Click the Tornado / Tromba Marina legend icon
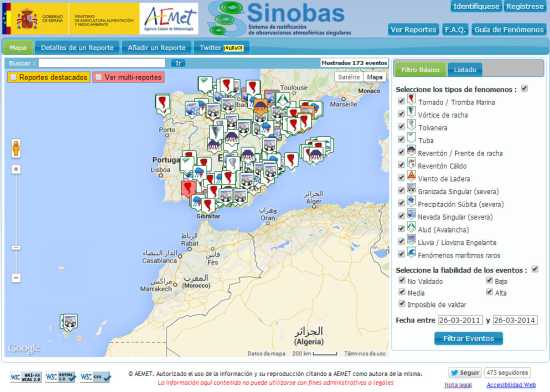This screenshot has width=550, height=392. [411, 100]
